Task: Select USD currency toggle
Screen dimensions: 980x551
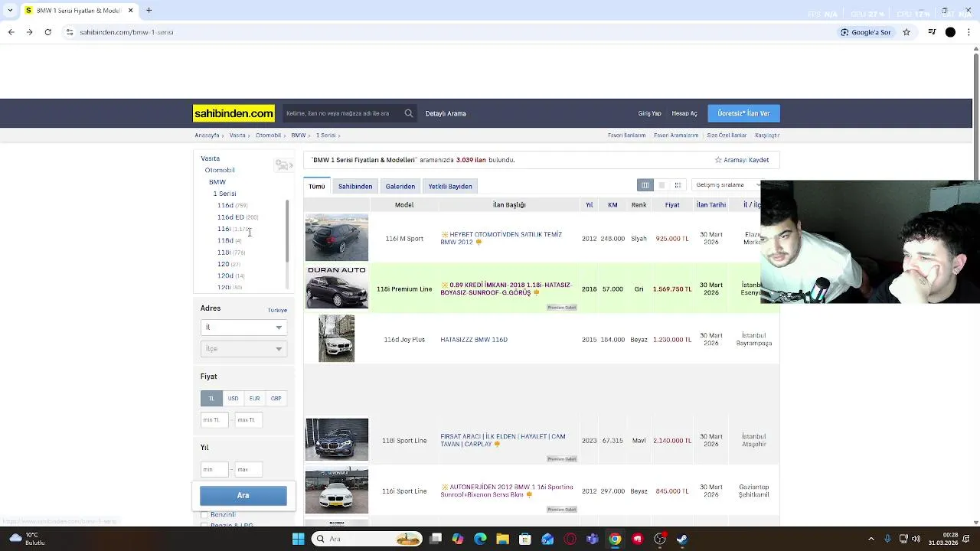Action: click(x=233, y=398)
